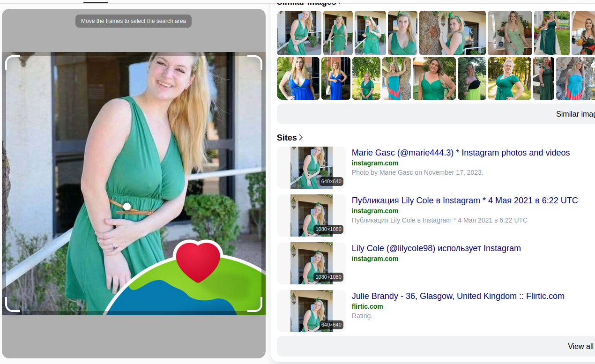Open similar image with blue dress and palm leaves
Screen dimensions: 595x364
[298, 78]
